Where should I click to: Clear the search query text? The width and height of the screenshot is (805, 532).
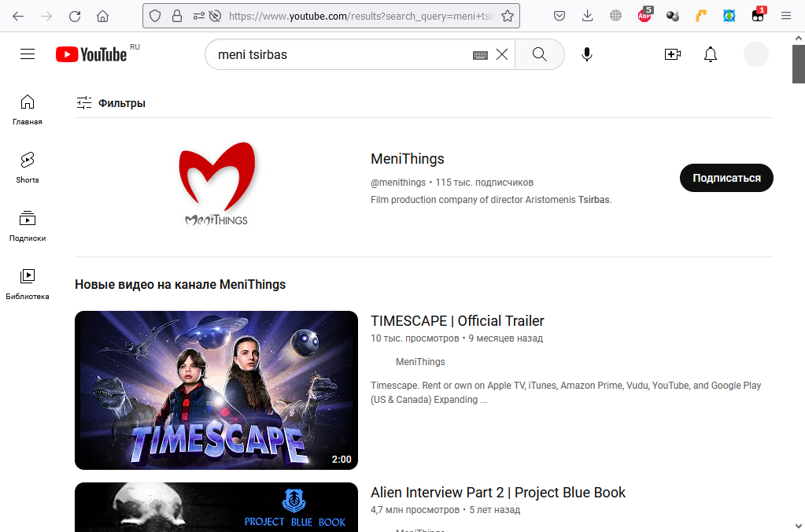pos(502,54)
